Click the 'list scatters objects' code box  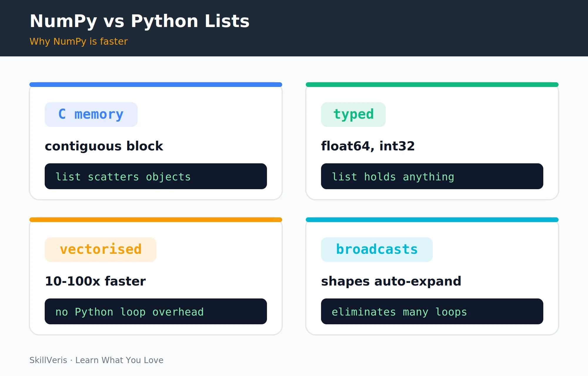click(x=156, y=176)
